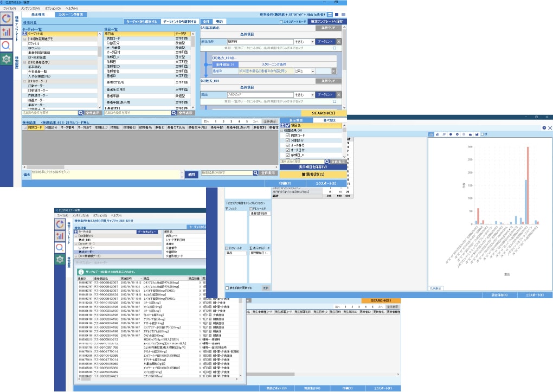Select the magnifier search icon in top window sidebar
The height and width of the screenshot is (392, 553).
[x=7, y=46]
